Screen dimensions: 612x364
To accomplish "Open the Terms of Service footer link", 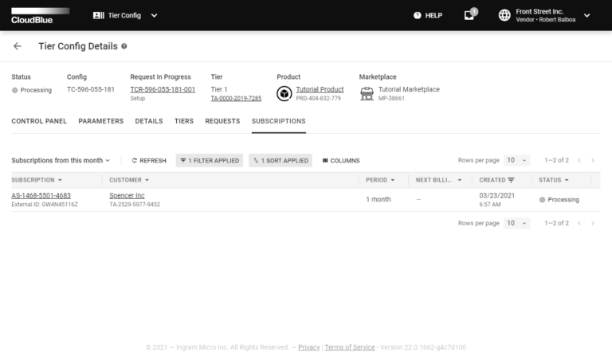I will coord(350,347).
